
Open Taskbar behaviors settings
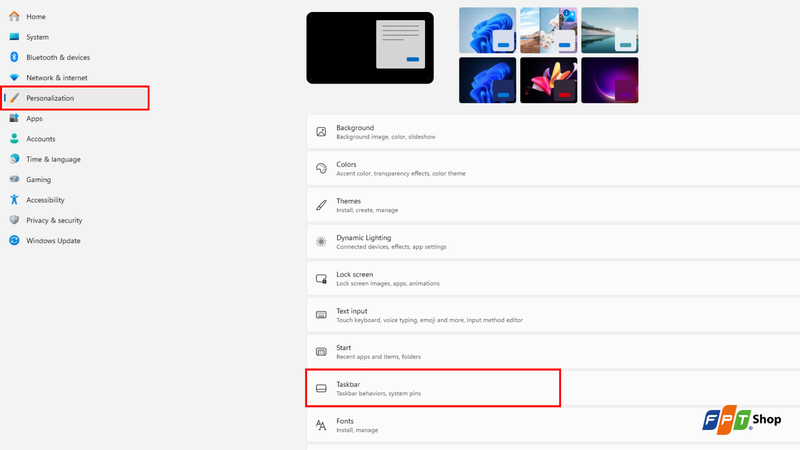click(x=553, y=388)
